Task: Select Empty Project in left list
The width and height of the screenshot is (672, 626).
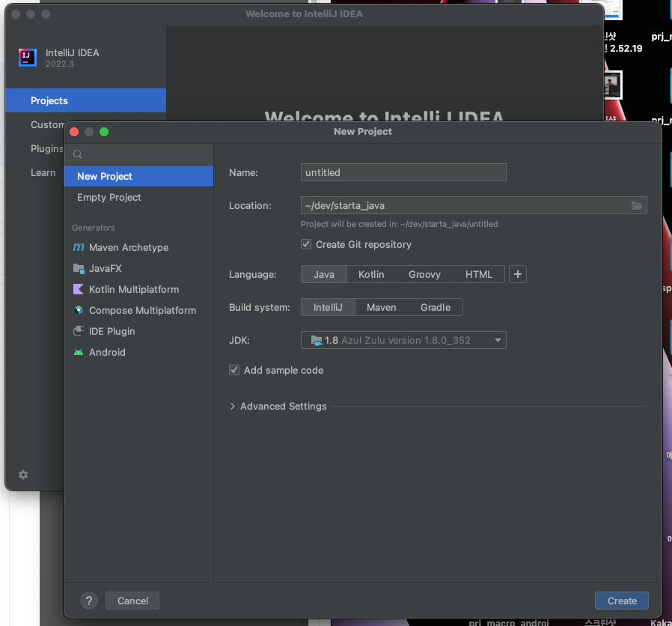Action: click(138, 197)
